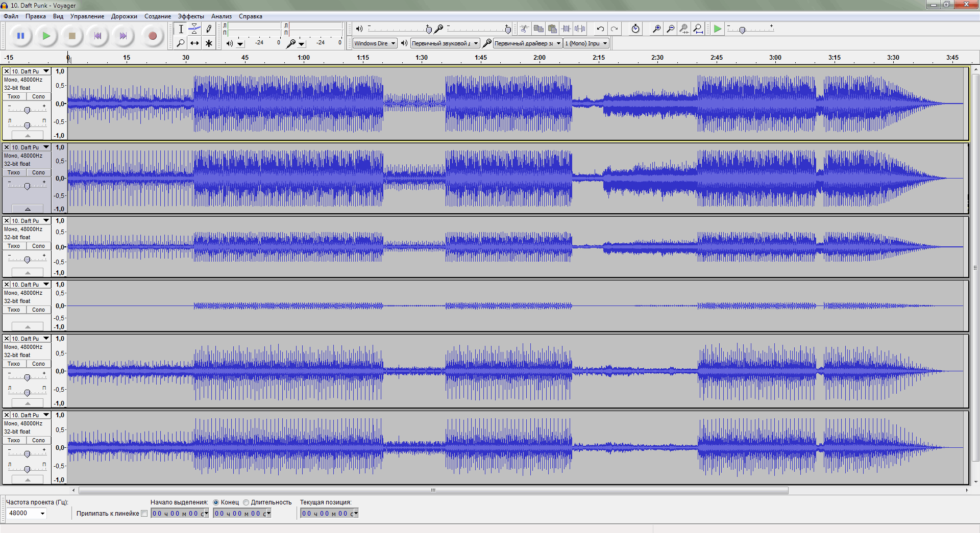980x533 pixels.
Task: Open the Первичный звуковой output device dropdown
Action: pos(445,43)
